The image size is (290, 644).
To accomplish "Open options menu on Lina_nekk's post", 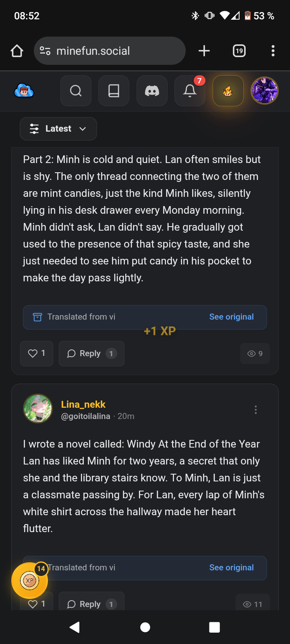I will [255, 410].
